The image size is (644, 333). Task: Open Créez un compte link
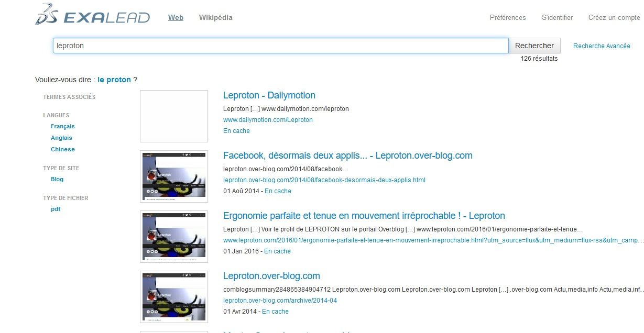click(x=614, y=17)
